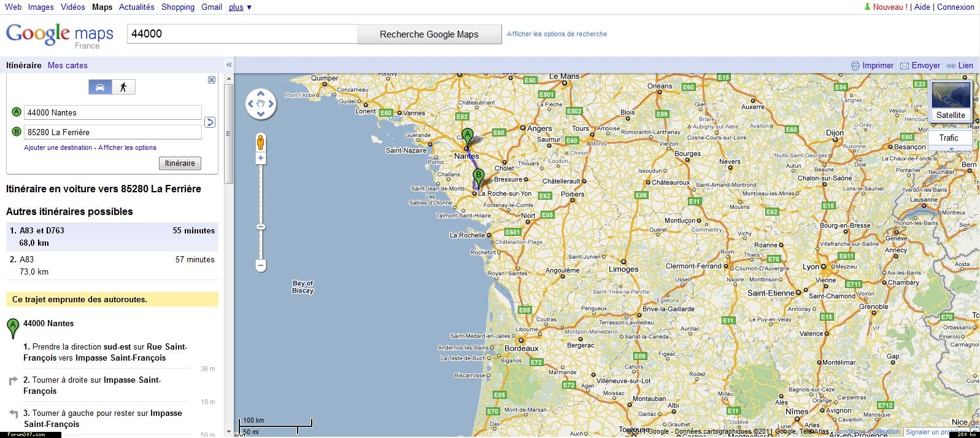Click the 'Recherche Google Maps' button
The width and height of the screenshot is (980, 438).
[429, 34]
